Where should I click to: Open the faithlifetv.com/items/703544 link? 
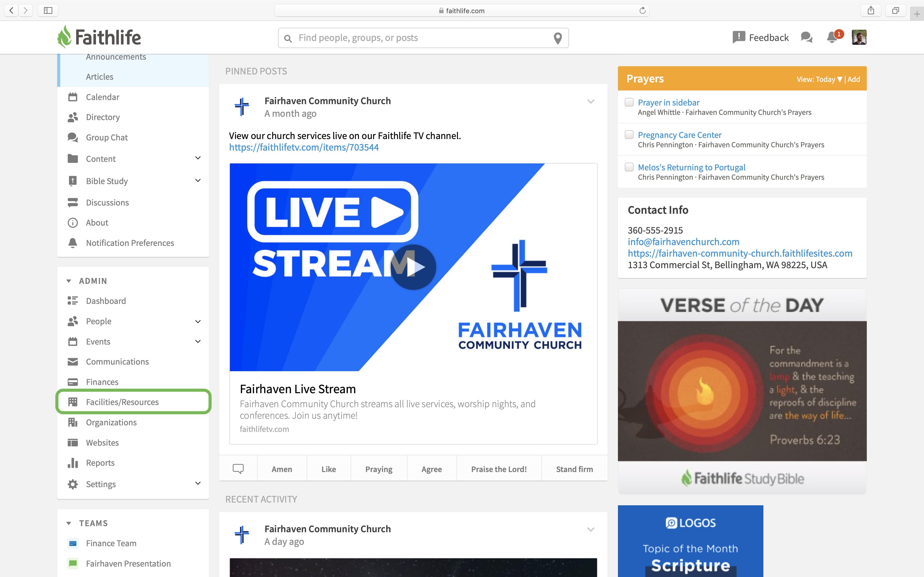(304, 147)
